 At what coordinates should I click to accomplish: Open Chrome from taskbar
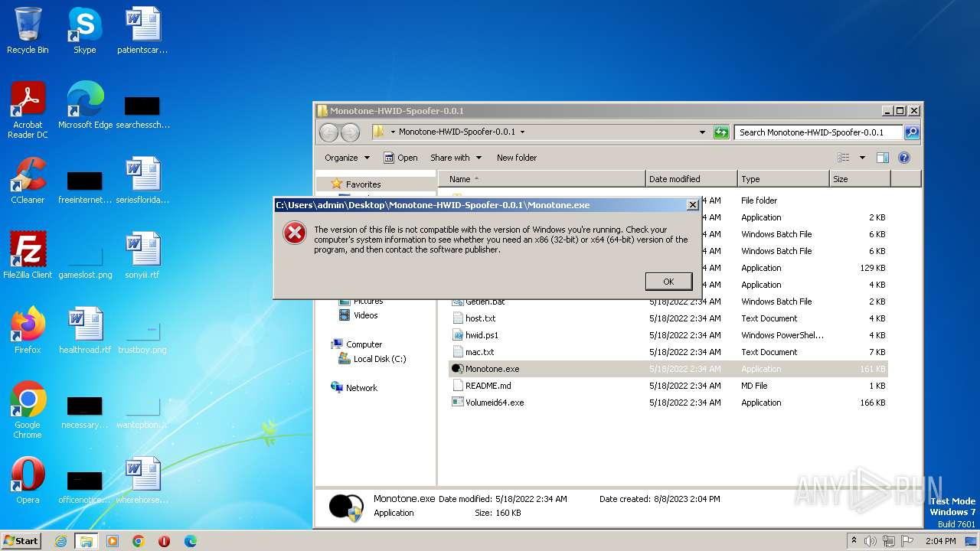[138, 541]
